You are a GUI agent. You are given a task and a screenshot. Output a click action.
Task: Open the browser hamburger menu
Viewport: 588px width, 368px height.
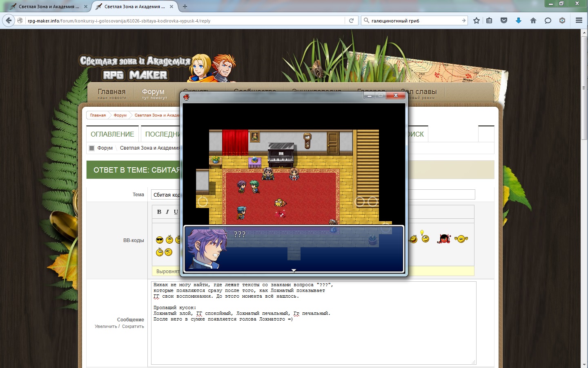[579, 20]
